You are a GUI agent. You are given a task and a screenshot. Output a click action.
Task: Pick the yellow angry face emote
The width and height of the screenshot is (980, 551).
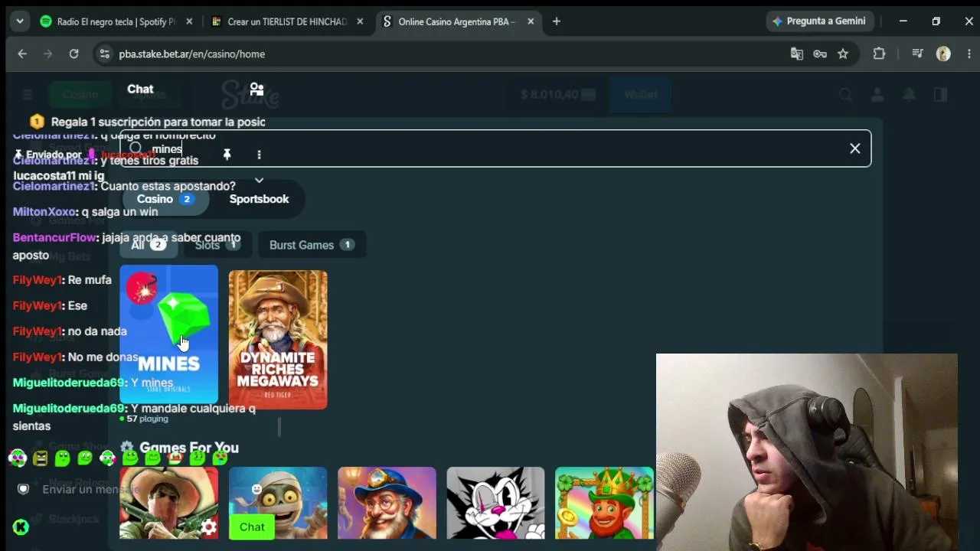[x=41, y=458]
